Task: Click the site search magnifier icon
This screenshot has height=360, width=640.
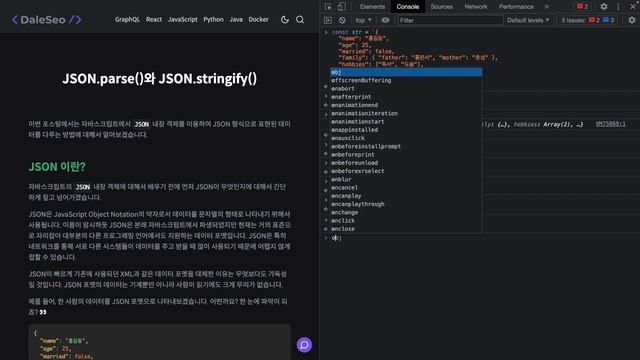Action: (300, 20)
